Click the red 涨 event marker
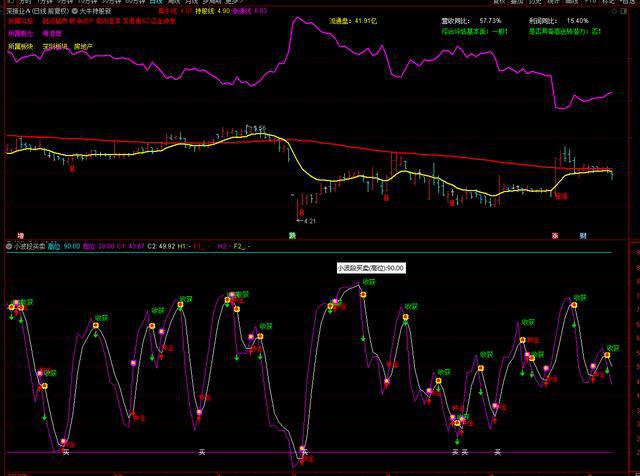Image resolution: width=640 pixels, height=476 pixels. (x=553, y=235)
